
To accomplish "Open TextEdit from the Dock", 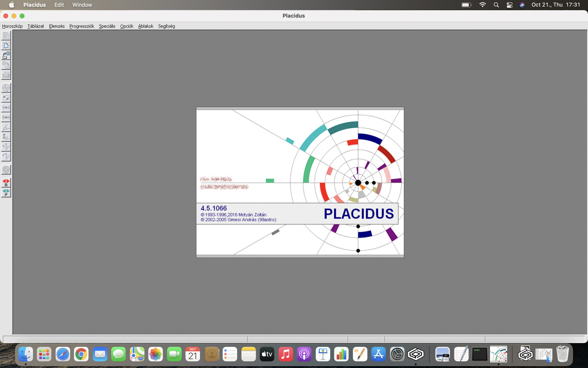I will click(461, 354).
